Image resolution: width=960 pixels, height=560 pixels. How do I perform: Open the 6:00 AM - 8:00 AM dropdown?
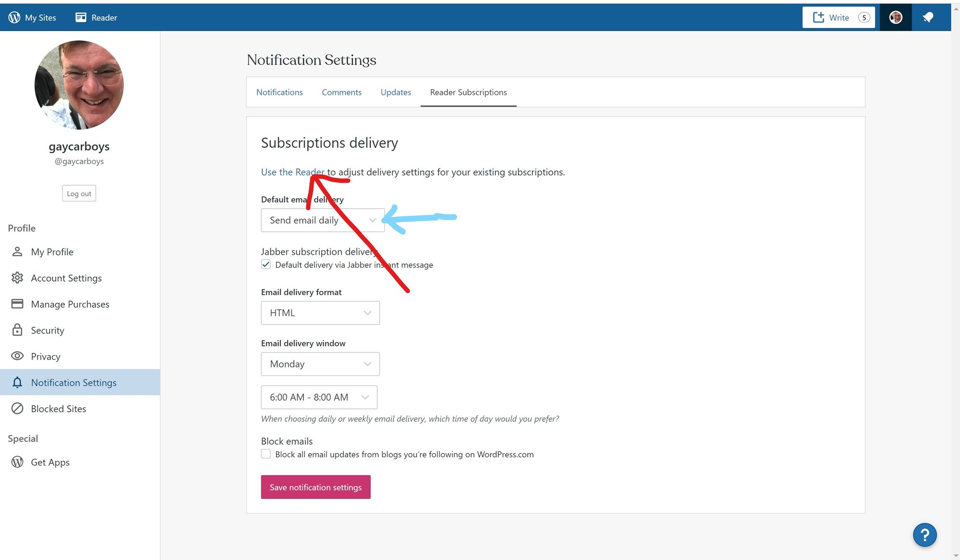pos(319,397)
